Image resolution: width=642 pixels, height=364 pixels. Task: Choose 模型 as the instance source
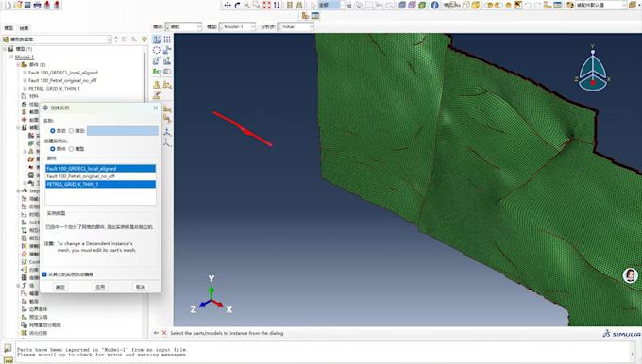point(71,149)
